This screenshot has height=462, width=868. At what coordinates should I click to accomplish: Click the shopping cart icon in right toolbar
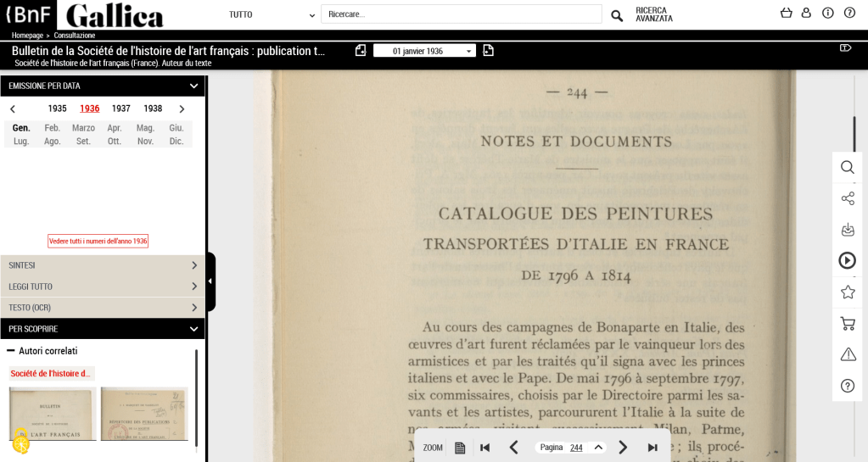click(x=847, y=323)
